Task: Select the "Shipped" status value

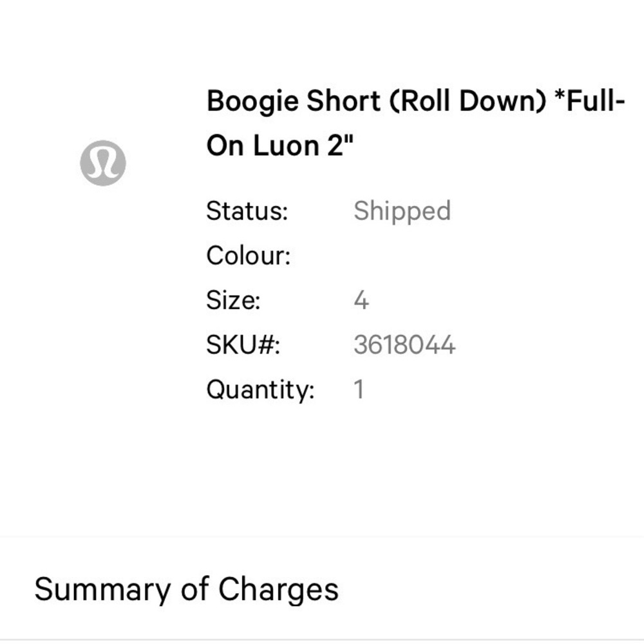Action: point(402,211)
